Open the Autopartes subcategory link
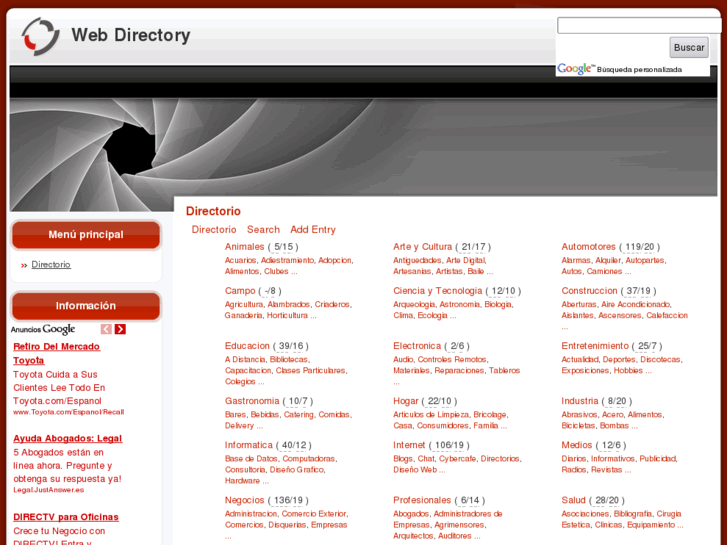The height and width of the screenshot is (545, 727). tap(644, 260)
